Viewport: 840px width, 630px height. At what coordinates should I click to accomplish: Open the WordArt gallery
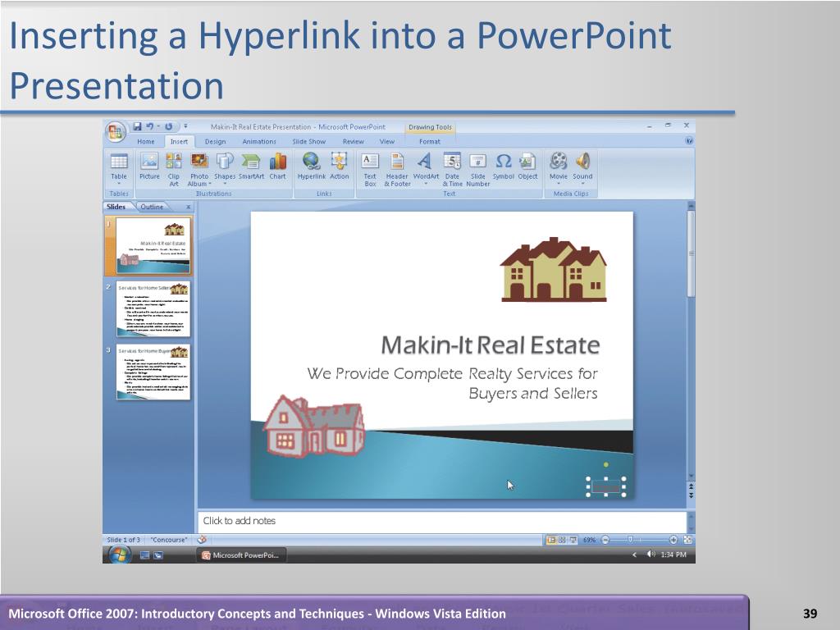[x=426, y=169]
